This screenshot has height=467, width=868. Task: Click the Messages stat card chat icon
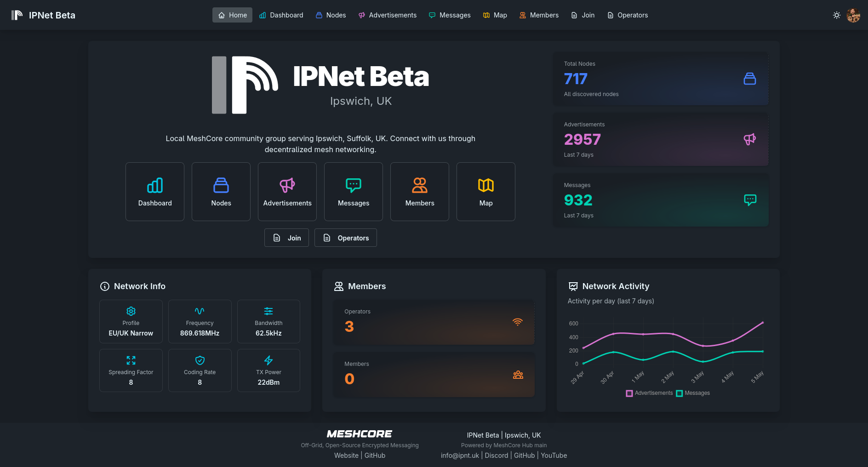750,200
